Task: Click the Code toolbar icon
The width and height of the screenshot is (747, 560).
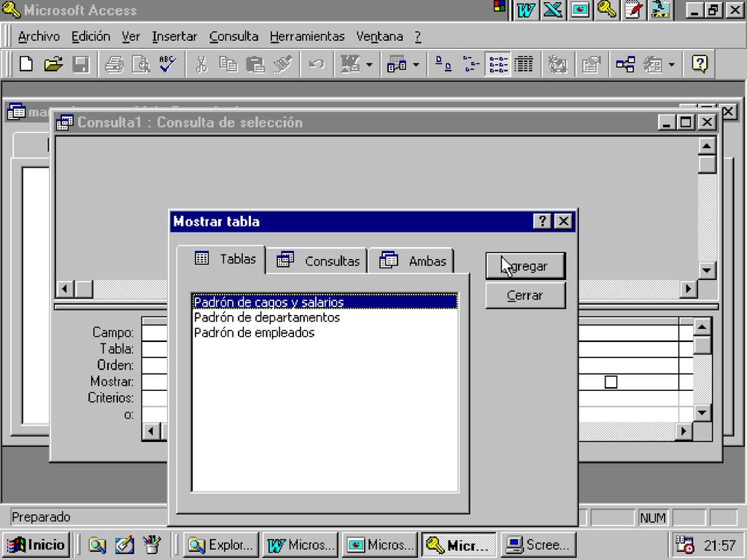Action: point(557,64)
